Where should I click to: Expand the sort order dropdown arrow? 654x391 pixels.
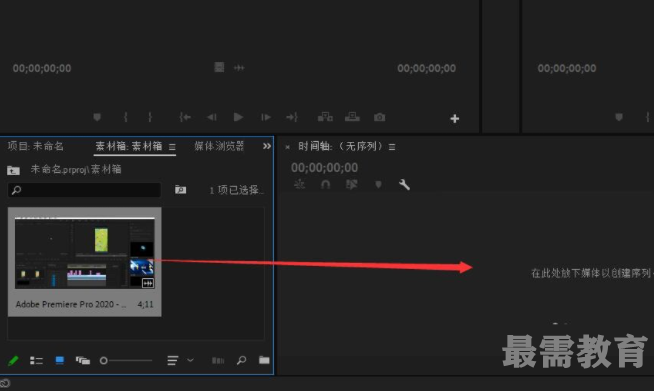click(190, 360)
